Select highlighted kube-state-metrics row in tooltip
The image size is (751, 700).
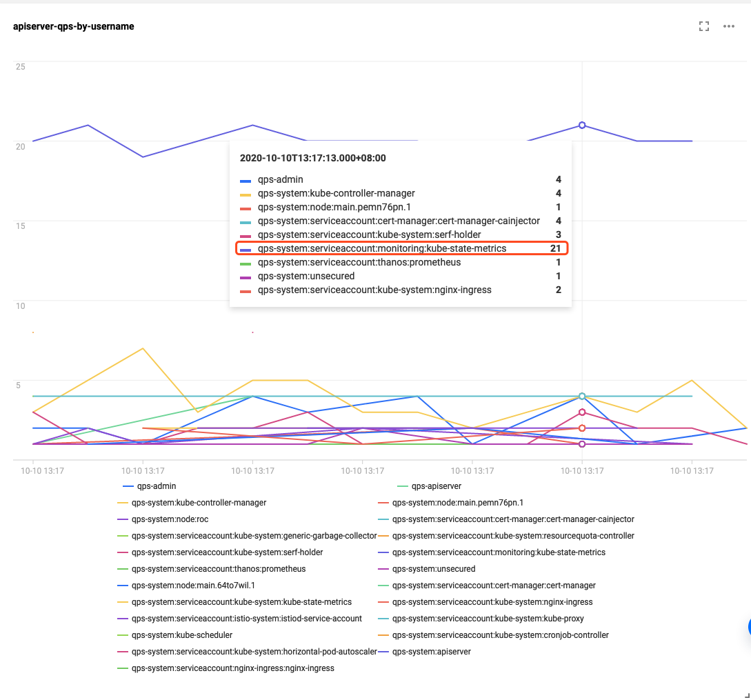point(401,248)
